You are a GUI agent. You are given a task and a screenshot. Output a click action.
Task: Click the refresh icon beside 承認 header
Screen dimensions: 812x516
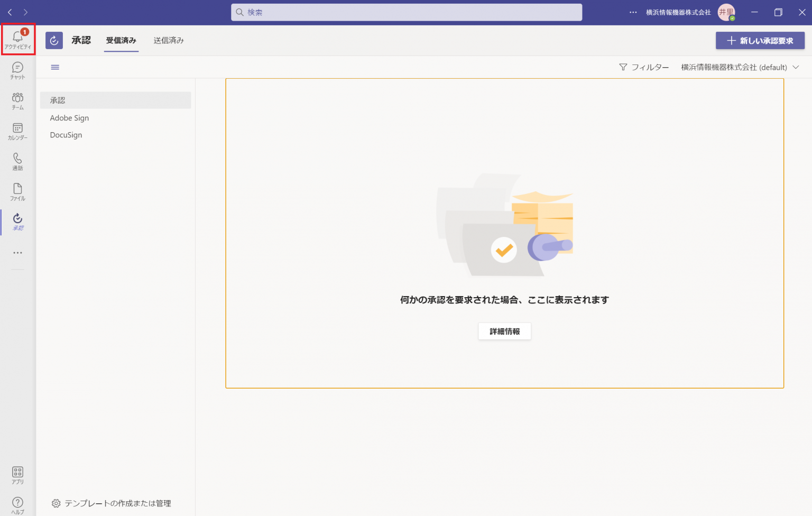tap(54, 40)
